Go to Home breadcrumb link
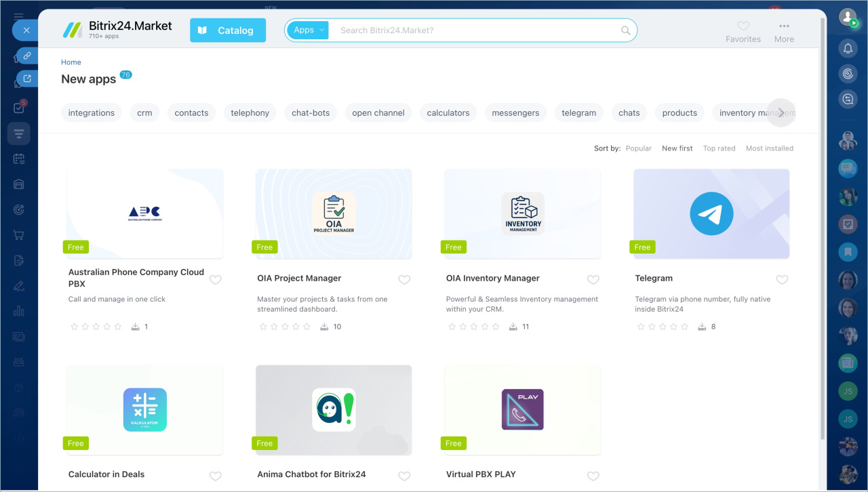Image resolution: width=868 pixels, height=492 pixels. click(71, 62)
